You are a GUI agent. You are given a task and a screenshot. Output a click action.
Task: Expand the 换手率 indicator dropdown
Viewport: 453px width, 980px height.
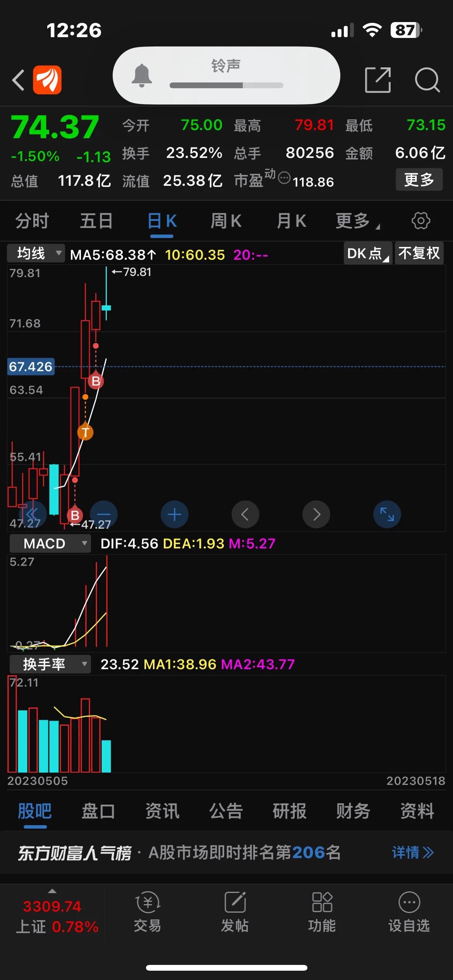point(50,664)
